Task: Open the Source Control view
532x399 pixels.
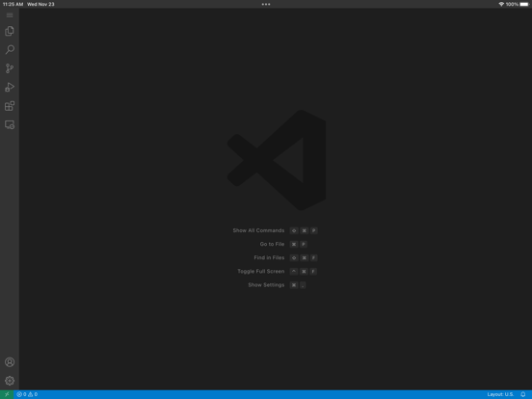Action: (10, 68)
